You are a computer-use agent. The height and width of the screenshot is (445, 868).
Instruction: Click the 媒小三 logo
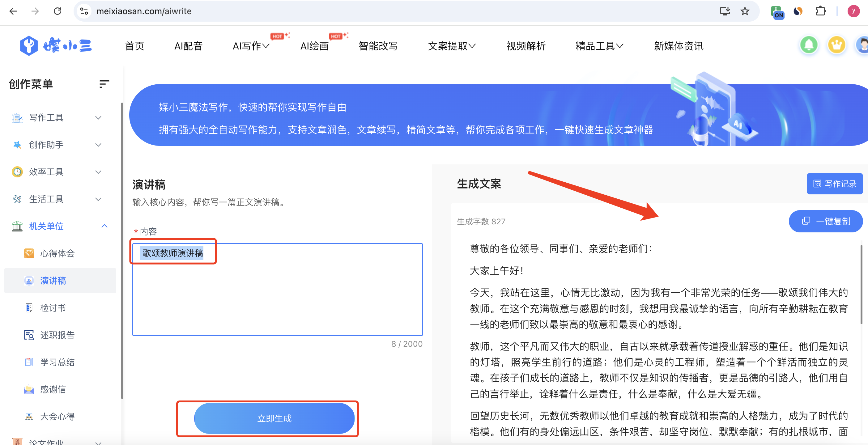click(56, 45)
